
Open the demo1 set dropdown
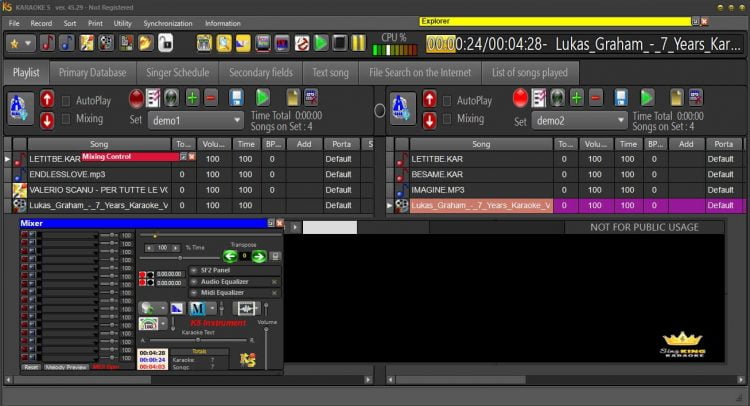tap(196, 121)
